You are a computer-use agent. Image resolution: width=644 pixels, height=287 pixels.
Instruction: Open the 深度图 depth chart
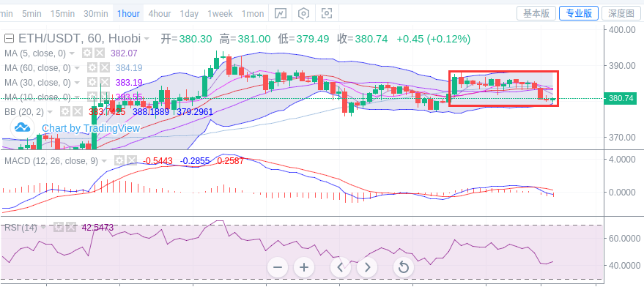tap(621, 14)
